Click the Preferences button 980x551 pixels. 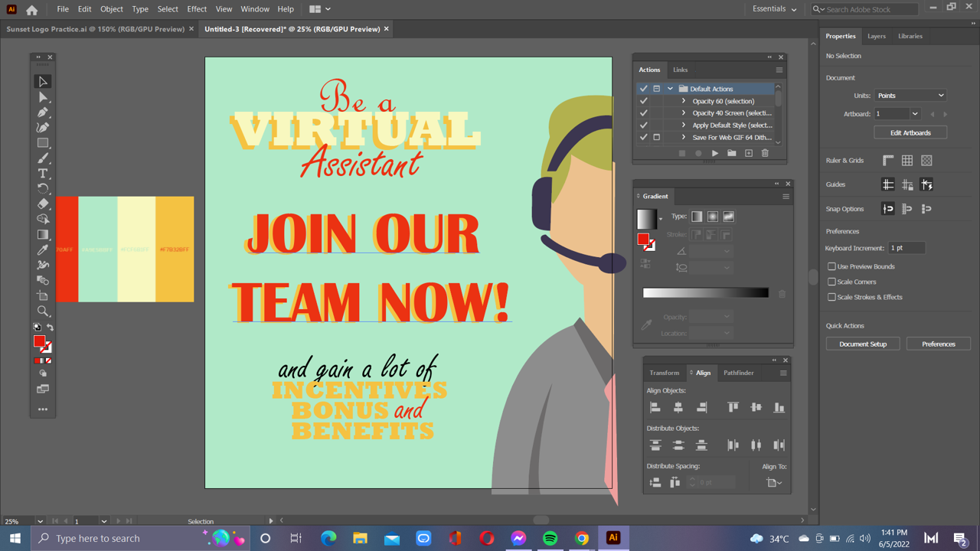click(939, 344)
